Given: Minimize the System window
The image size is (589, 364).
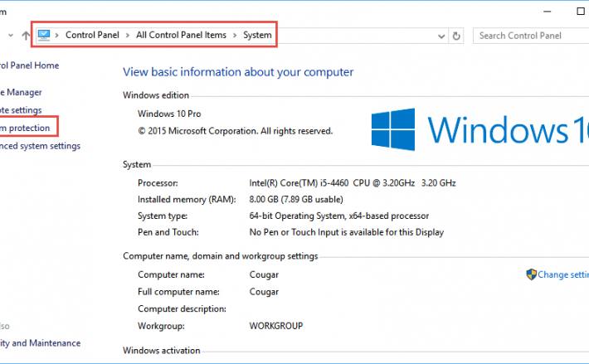Looking at the screenshot, I should click(x=548, y=12).
